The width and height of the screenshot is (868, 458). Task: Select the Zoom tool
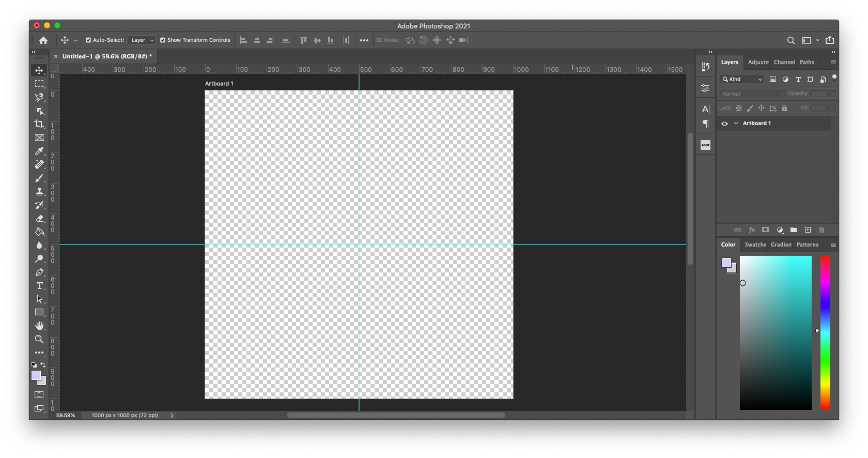[x=39, y=339]
